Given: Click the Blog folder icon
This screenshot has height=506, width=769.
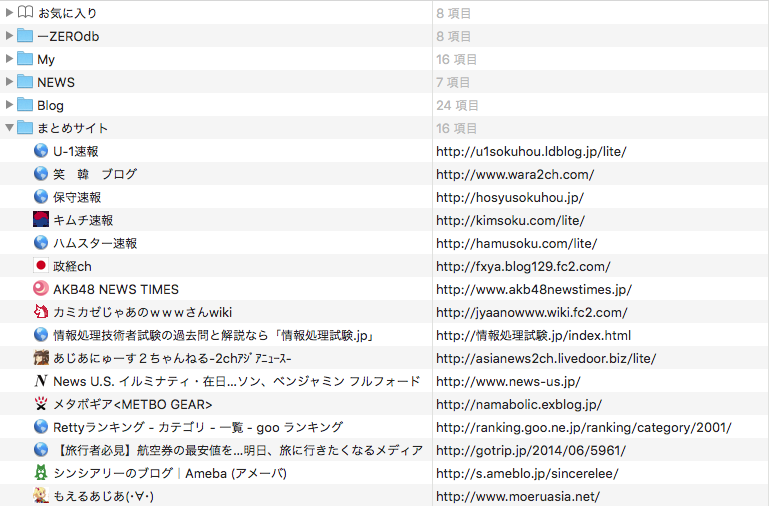Looking at the screenshot, I should click(x=25, y=104).
